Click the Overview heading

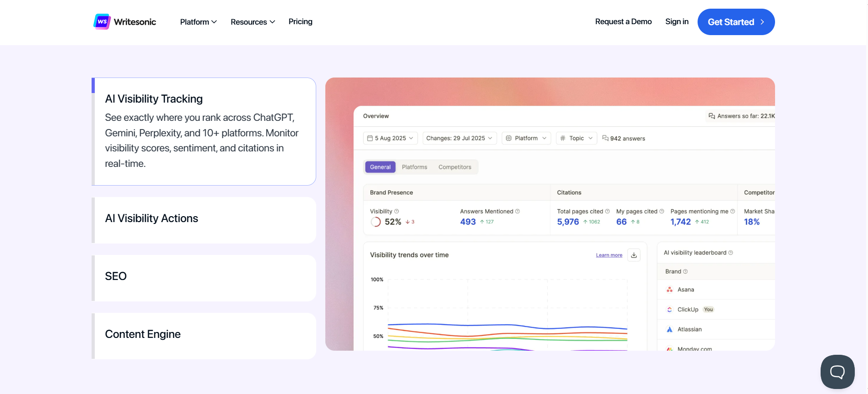(x=376, y=116)
